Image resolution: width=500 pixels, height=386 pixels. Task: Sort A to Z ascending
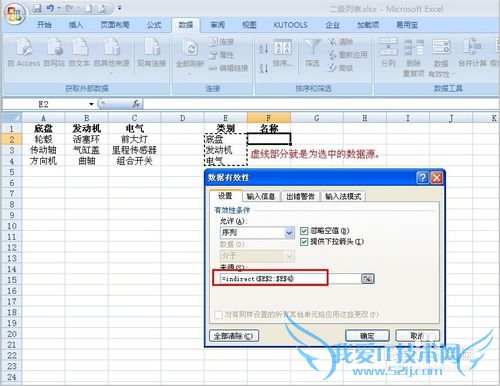pos(263,49)
